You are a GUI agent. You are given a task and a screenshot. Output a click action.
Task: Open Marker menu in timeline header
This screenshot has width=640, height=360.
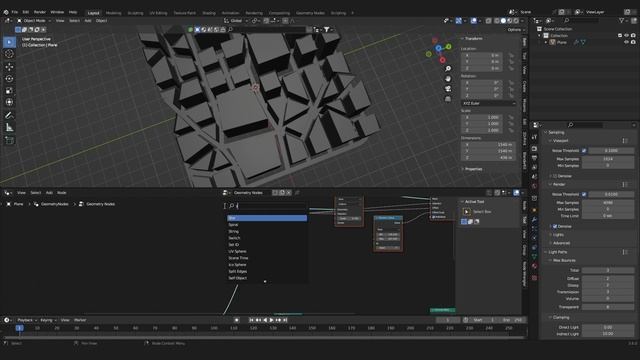click(x=80, y=320)
